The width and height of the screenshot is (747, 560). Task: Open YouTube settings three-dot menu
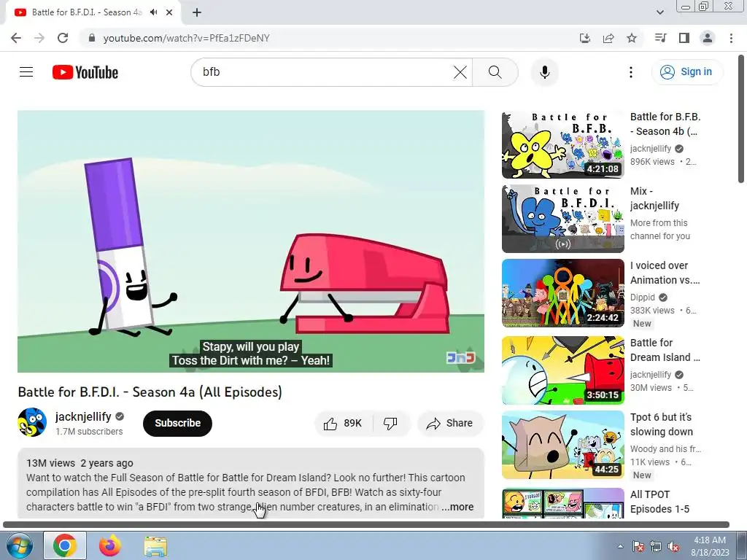(631, 72)
